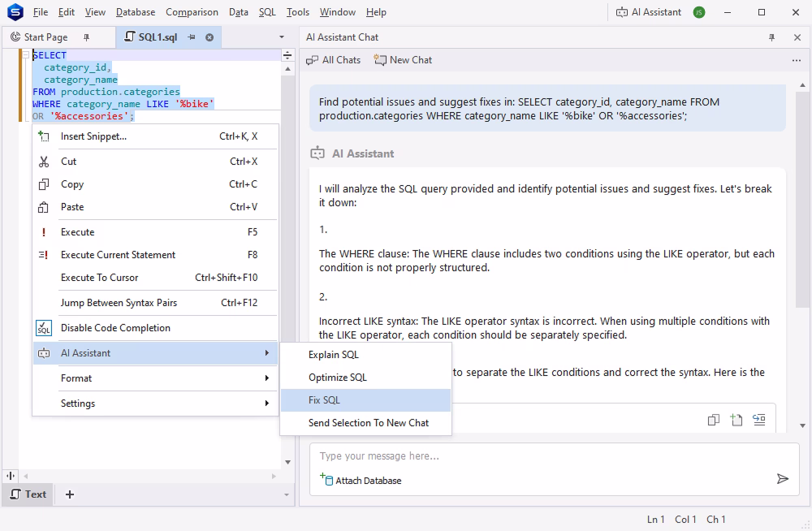Viewport: 812px width, 531px height.
Task: Expand the Settings submenu
Action: tap(155, 404)
